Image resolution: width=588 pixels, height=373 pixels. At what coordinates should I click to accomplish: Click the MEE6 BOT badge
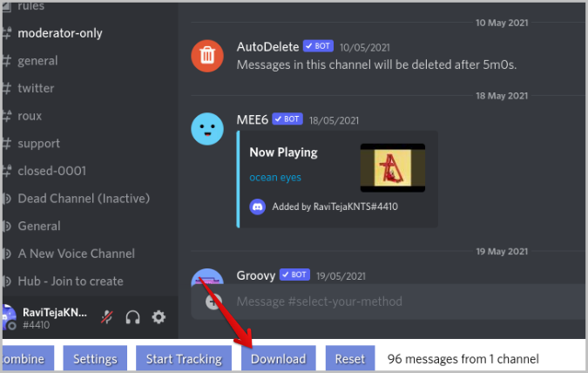(x=287, y=119)
